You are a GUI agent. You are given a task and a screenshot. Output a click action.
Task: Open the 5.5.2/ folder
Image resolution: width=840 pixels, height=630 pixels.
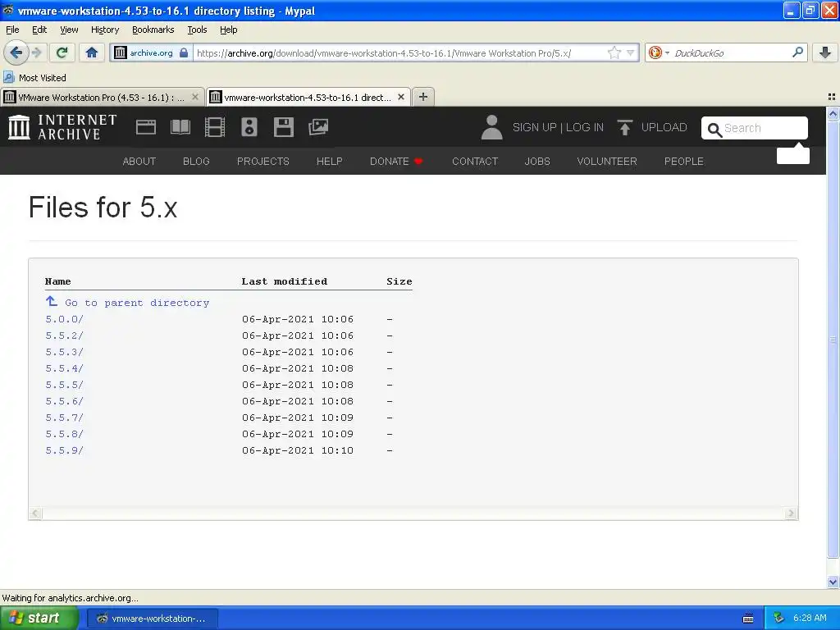pyautogui.click(x=64, y=336)
